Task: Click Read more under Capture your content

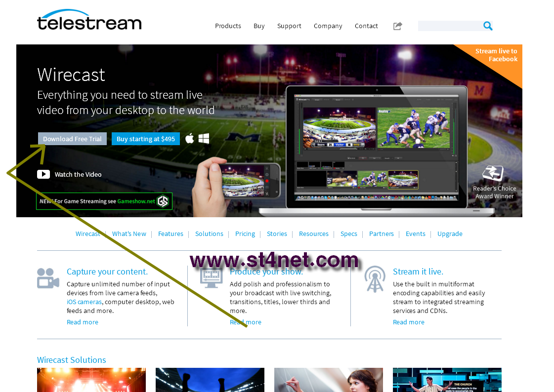Action: (x=83, y=322)
